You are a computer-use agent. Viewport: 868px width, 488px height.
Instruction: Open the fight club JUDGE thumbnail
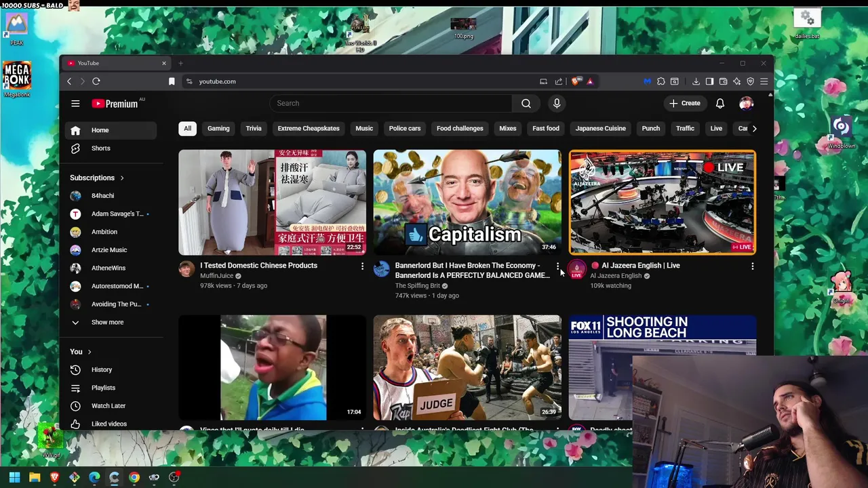pos(467,367)
